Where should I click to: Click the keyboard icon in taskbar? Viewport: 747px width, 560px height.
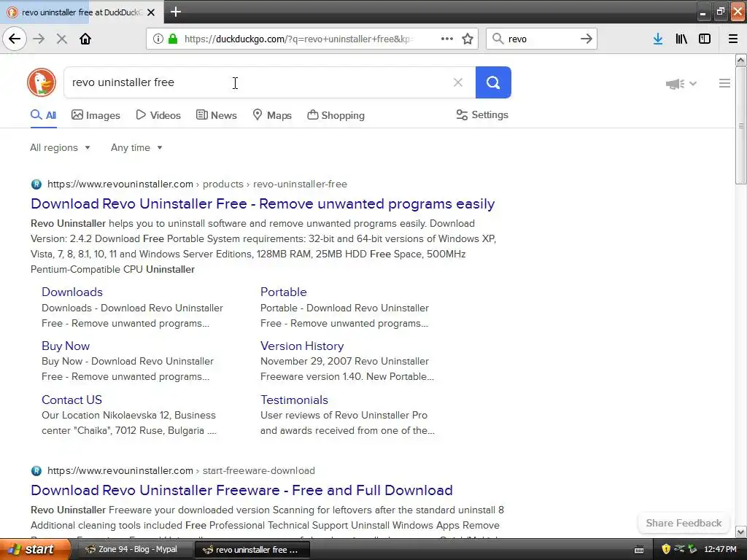pyautogui.click(x=639, y=550)
